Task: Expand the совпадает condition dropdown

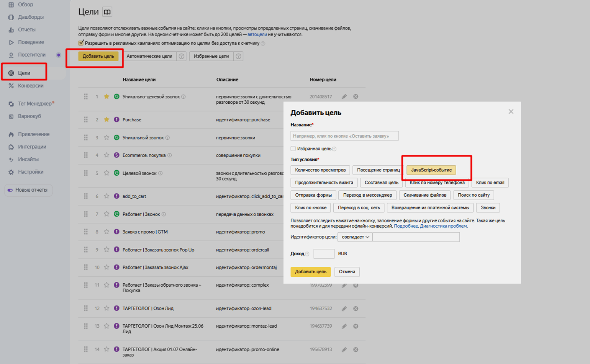Action: (x=355, y=237)
